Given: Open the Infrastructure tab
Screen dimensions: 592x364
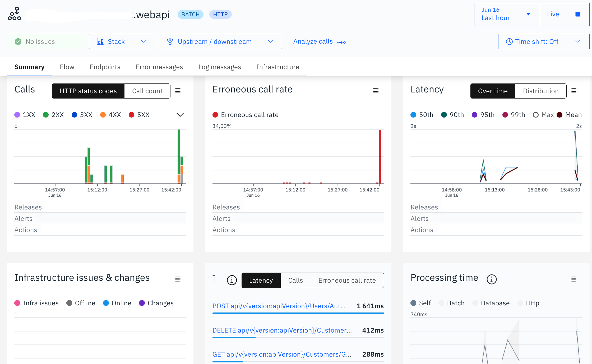Looking at the screenshot, I should (278, 67).
